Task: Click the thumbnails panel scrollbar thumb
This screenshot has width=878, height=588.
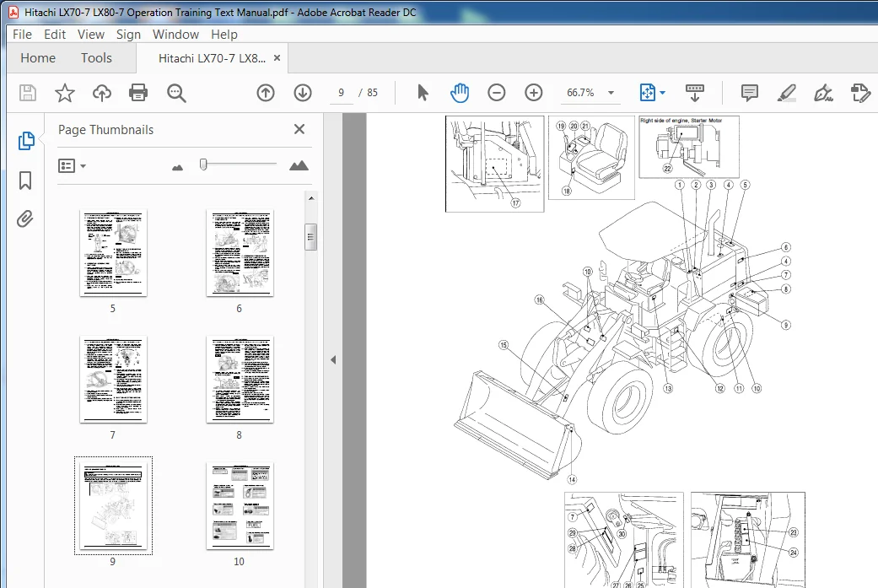Action: pyautogui.click(x=311, y=237)
